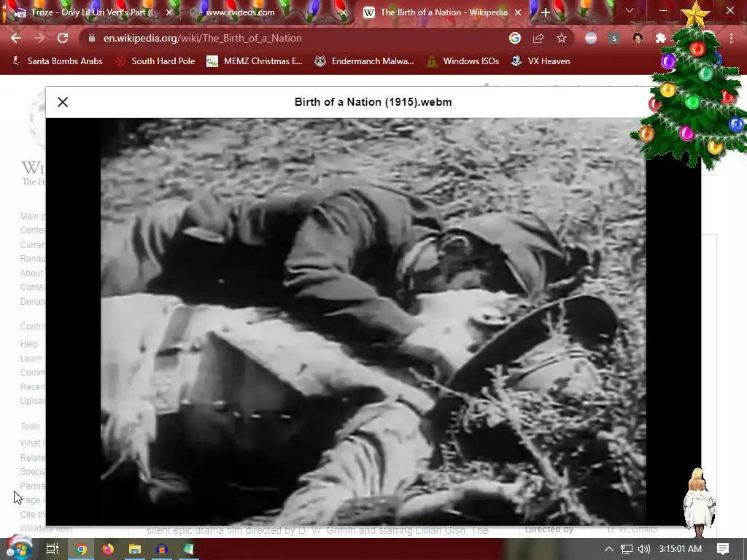747x560 pixels.
Task: Open the green notepad-like taskbar app
Action: point(188,549)
